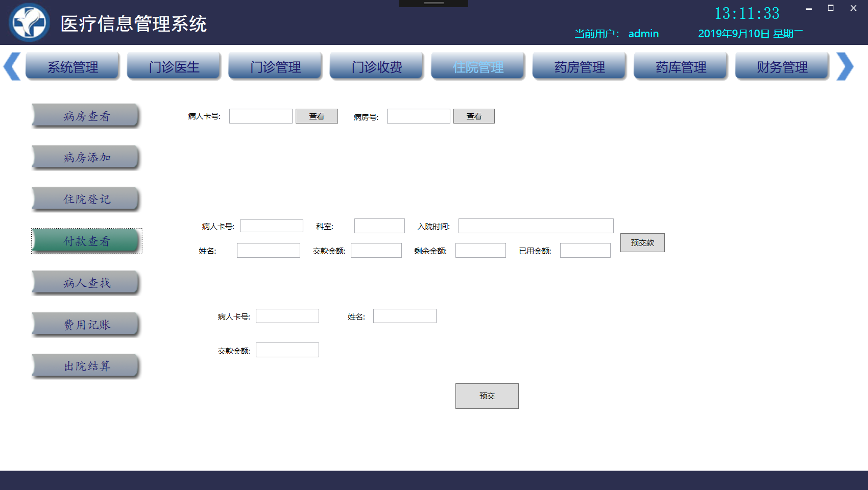Open the 药库管理 tab
The height and width of the screenshot is (490, 868).
681,66
